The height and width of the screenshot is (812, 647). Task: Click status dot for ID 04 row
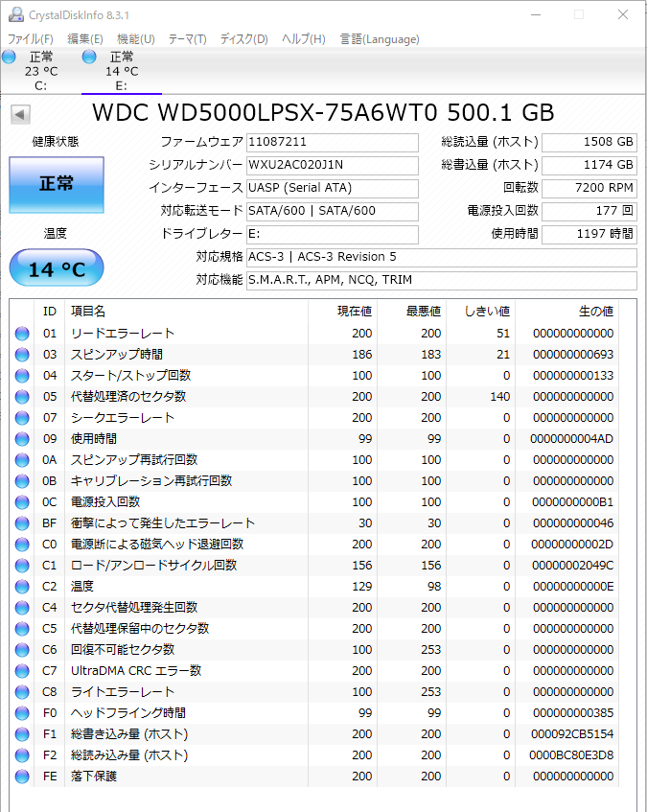(x=22, y=376)
